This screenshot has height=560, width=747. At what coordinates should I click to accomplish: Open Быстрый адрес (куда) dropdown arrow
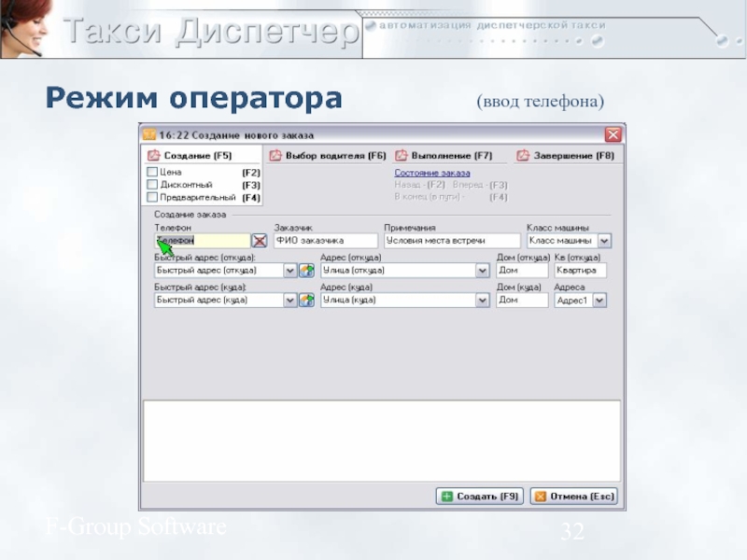pyautogui.click(x=289, y=300)
